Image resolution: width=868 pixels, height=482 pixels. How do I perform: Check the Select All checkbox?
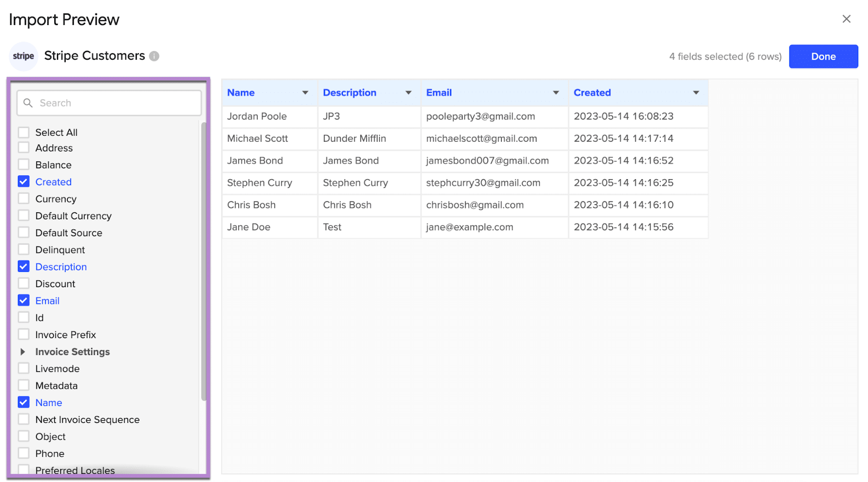[x=24, y=132]
